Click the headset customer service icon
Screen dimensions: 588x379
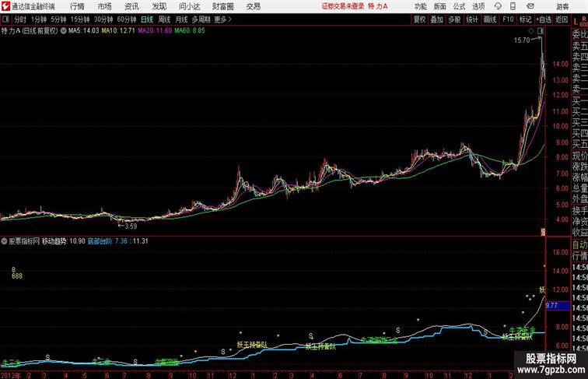click(x=498, y=6)
